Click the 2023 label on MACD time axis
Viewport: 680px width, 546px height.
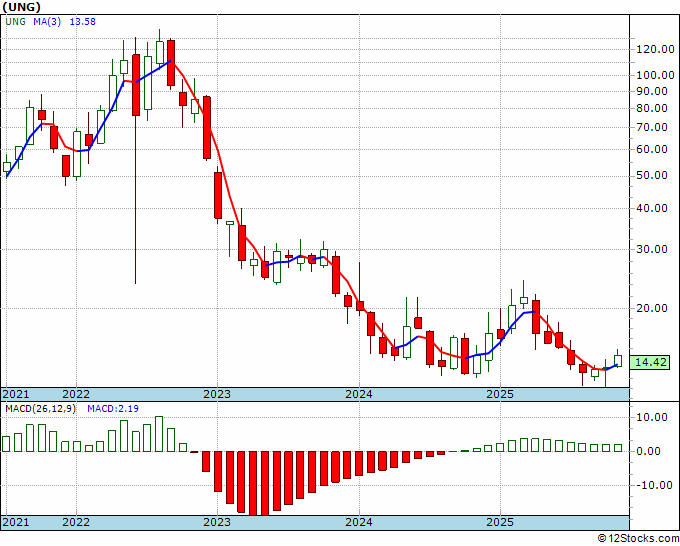(217, 522)
